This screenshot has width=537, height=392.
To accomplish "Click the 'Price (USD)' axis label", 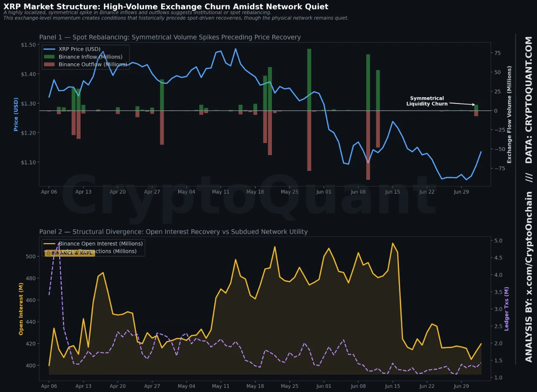I will click(x=16, y=114).
